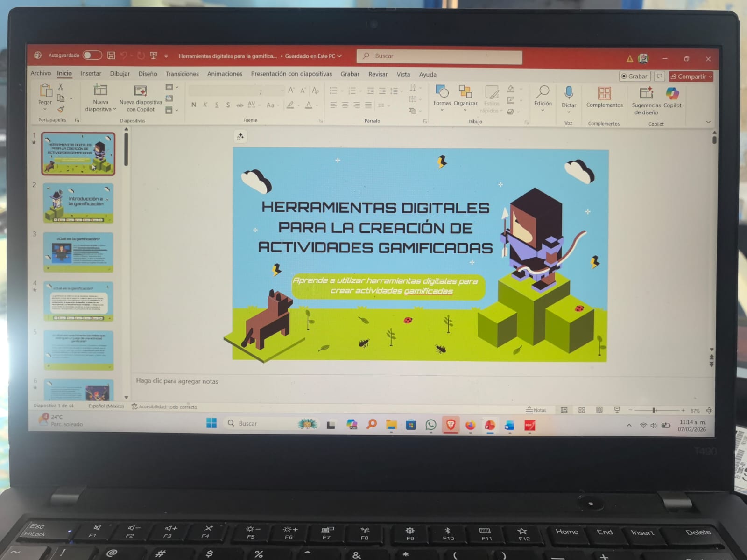Viewport: 747px width, 560px height.
Task: Toggle the Autoguardado switch
Action: (x=92, y=55)
